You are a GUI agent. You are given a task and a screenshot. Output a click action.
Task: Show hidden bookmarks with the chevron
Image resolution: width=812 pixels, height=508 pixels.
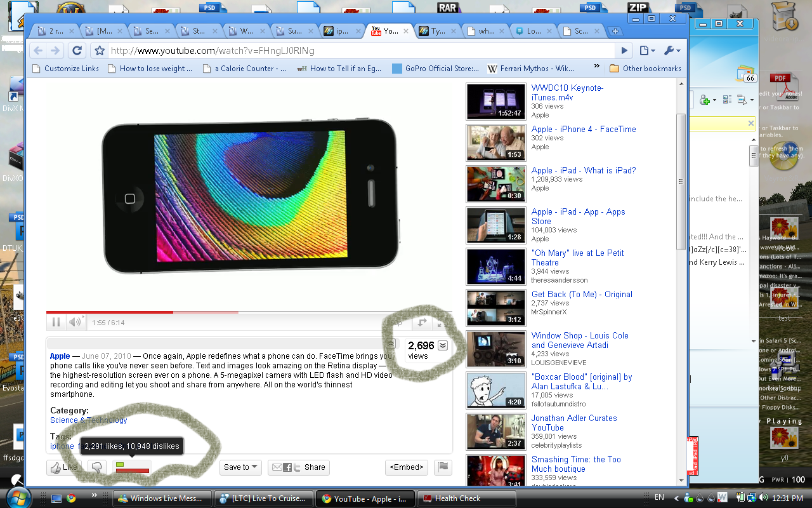pyautogui.click(x=597, y=67)
